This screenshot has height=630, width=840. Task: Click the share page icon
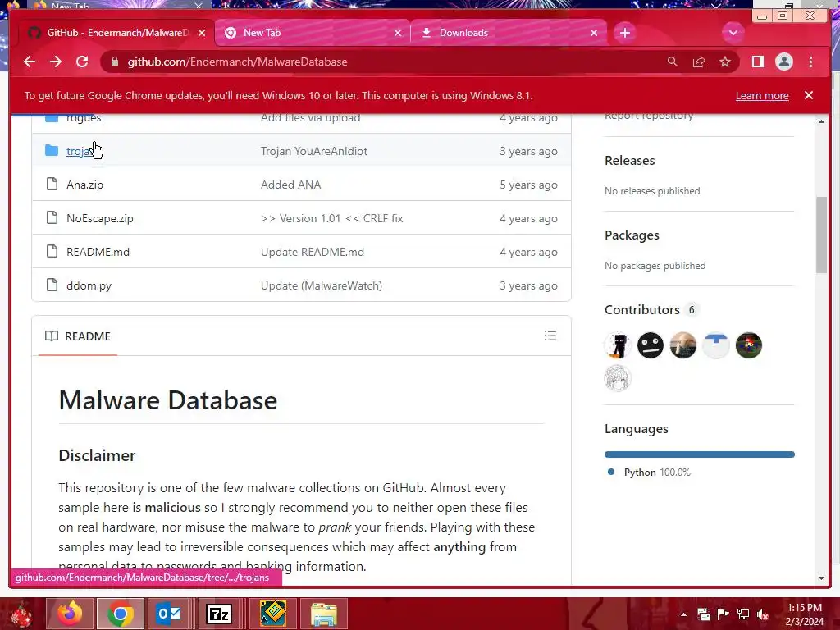pyautogui.click(x=699, y=62)
